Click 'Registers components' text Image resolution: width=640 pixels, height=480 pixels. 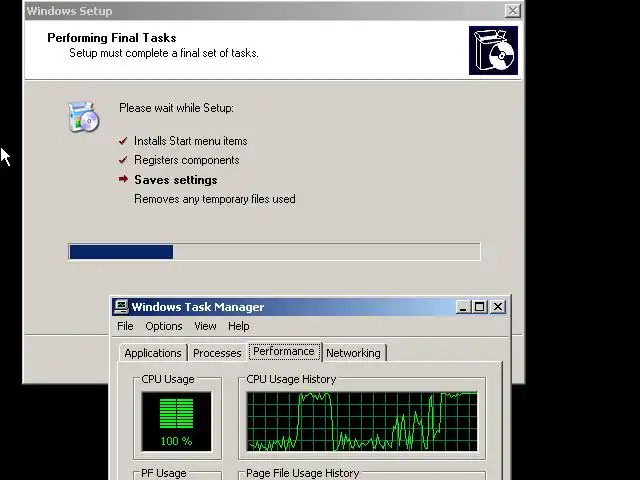pyautogui.click(x=187, y=160)
